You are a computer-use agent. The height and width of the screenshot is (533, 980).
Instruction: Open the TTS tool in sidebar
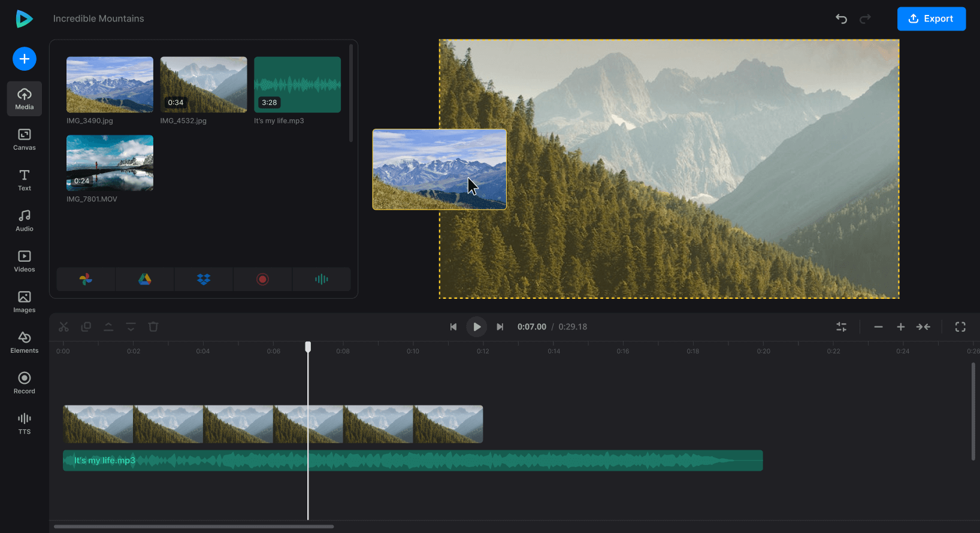[25, 423]
